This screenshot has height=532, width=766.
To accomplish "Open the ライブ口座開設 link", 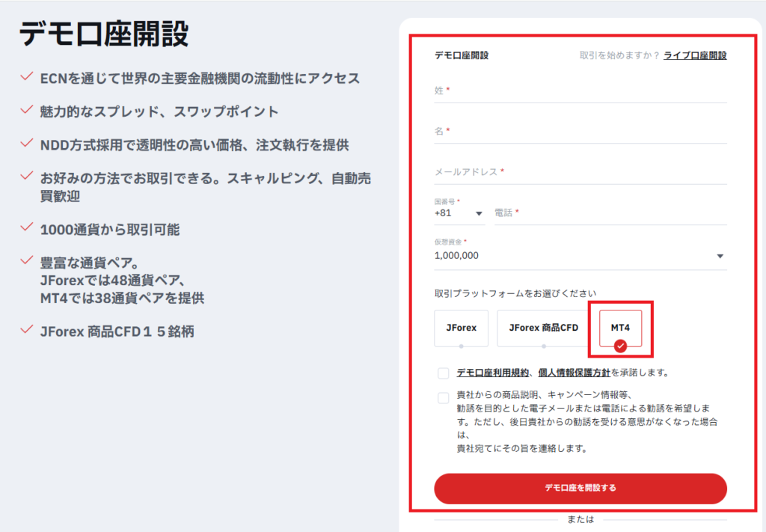I will pos(695,55).
